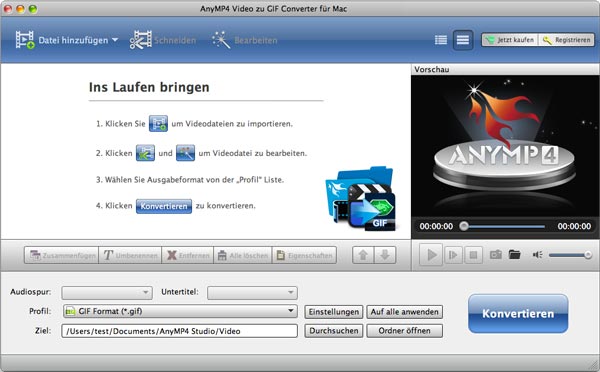Viewport: 600px width, 372px height.
Task: Click the Ordner öffnen button
Action: pos(404,331)
